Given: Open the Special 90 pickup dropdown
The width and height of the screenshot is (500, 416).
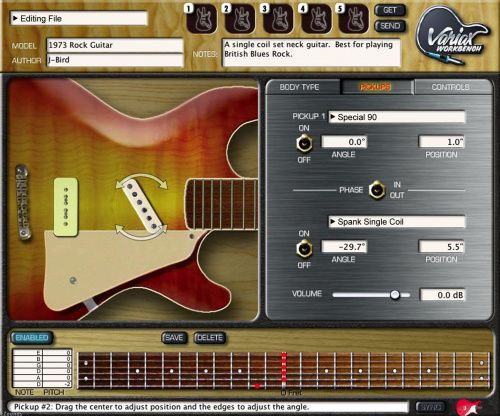Looking at the screenshot, I should point(397,117).
